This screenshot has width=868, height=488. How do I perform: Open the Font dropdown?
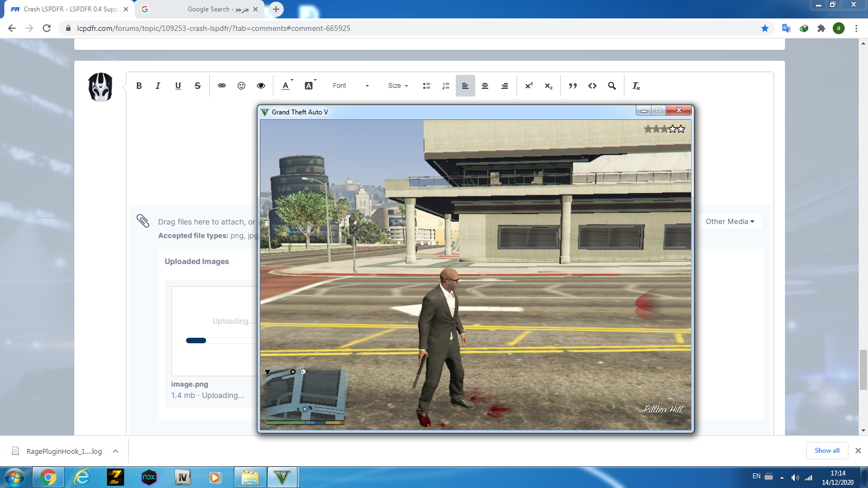pyautogui.click(x=350, y=86)
